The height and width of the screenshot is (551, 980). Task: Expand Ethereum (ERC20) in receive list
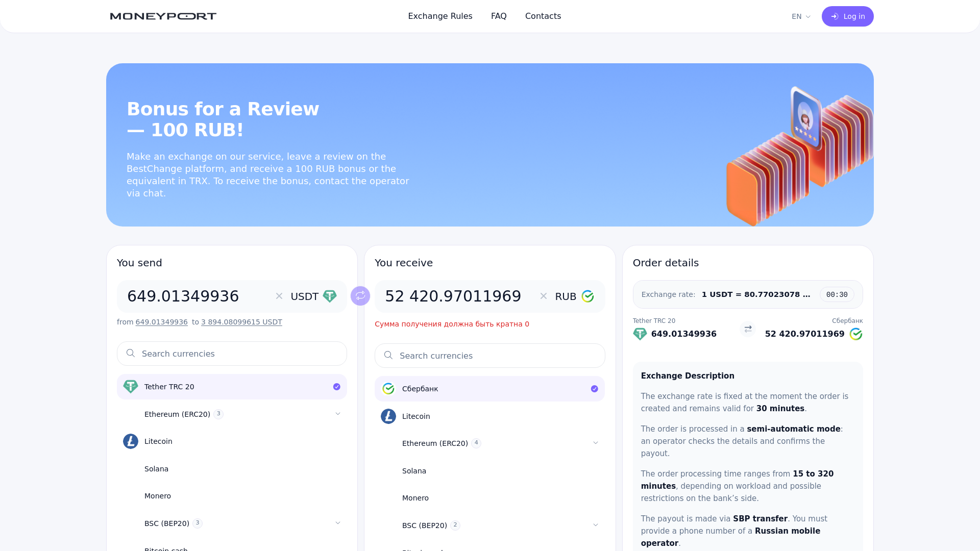pos(596,443)
